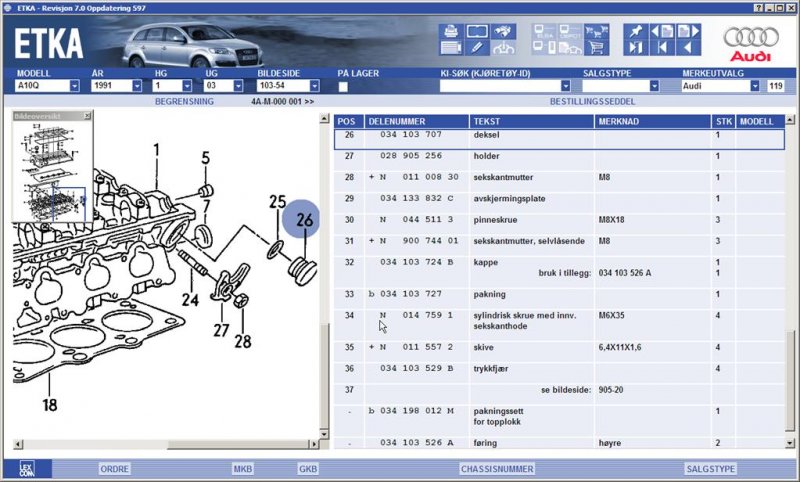The width and height of the screenshot is (800, 482).
Task: Click the help question mark button
Action: click(759, 8)
